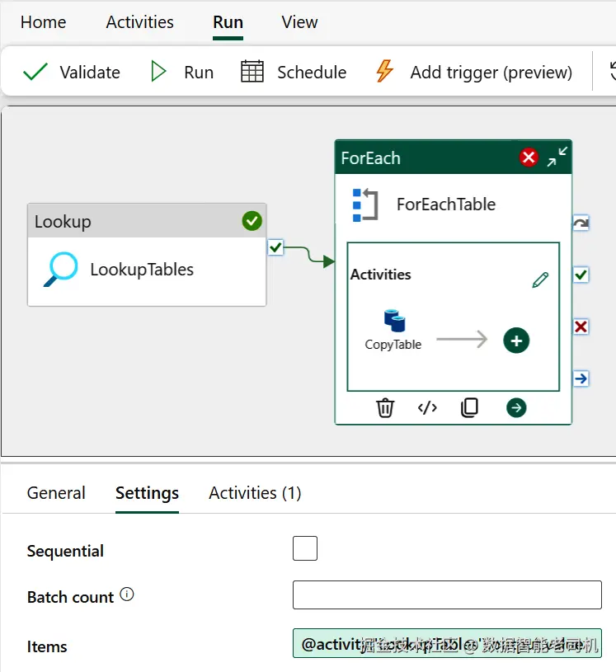Image resolution: width=616 pixels, height=672 pixels.
Task: Show Batch count info tooltip icon
Action: point(127,594)
